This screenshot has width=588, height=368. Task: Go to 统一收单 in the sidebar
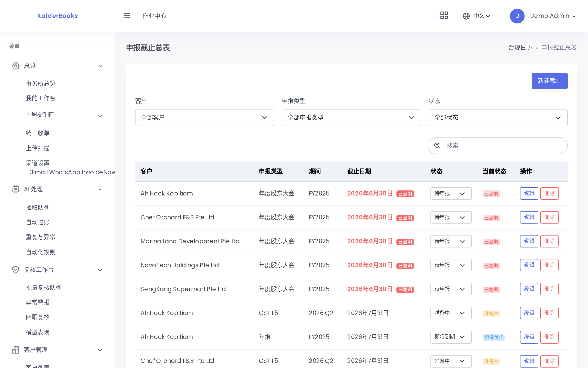click(38, 133)
